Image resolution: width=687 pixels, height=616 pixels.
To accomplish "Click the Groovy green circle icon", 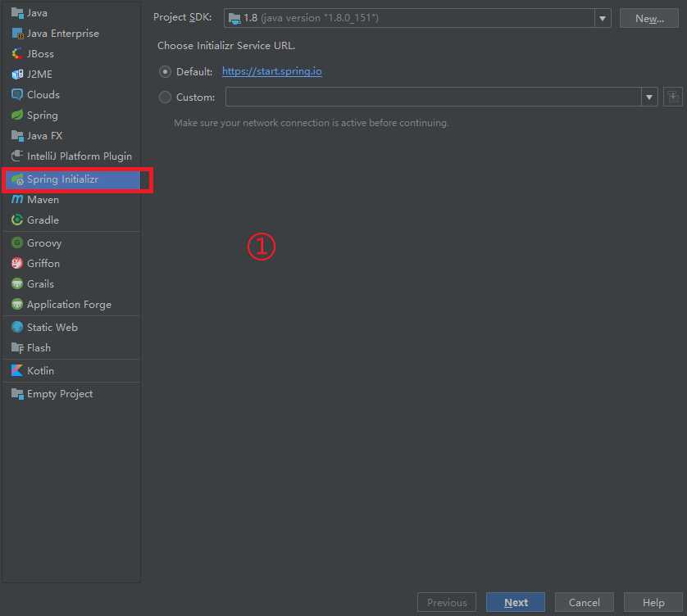I will pyautogui.click(x=17, y=242).
